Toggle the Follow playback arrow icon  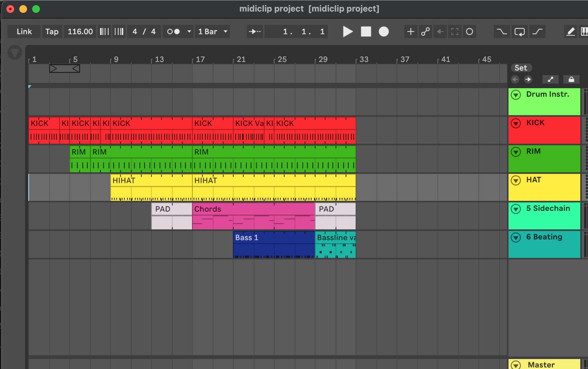click(x=255, y=32)
